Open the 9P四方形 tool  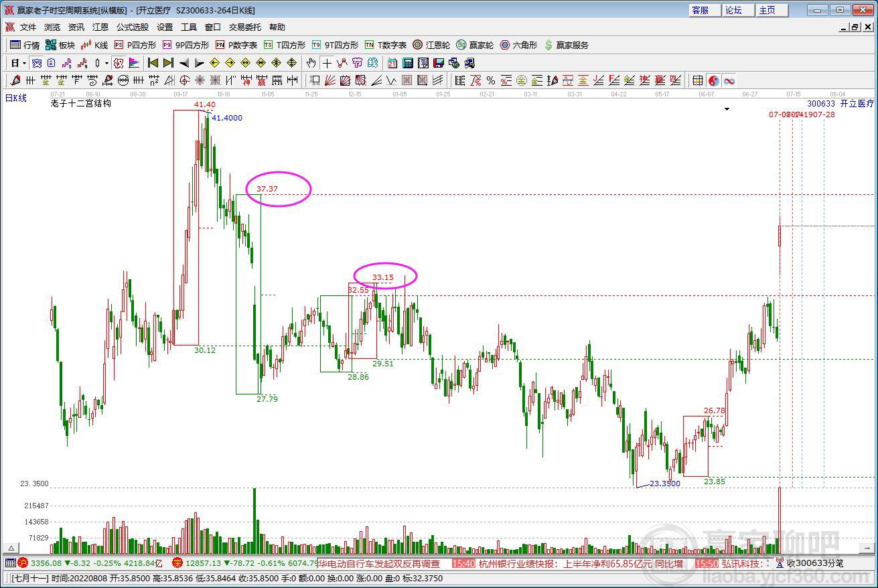(x=186, y=45)
